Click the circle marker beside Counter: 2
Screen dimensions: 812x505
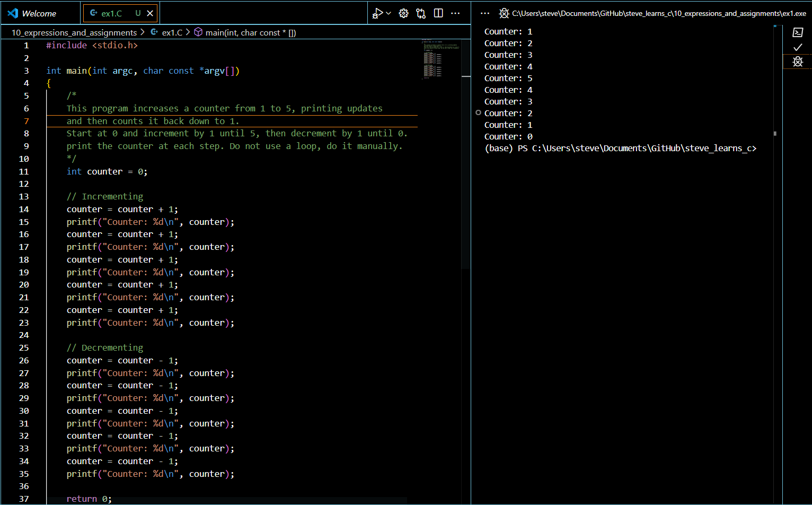coord(479,113)
